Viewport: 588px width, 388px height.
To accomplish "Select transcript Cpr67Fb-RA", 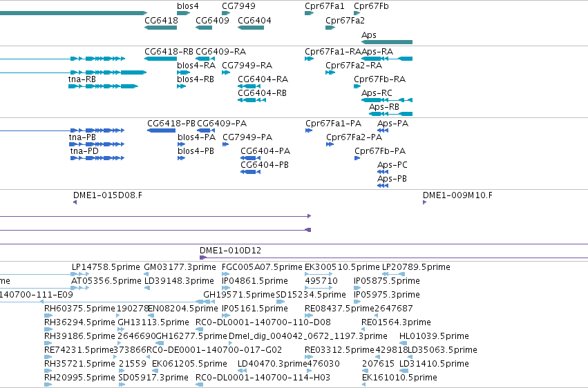I will click(x=380, y=79).
